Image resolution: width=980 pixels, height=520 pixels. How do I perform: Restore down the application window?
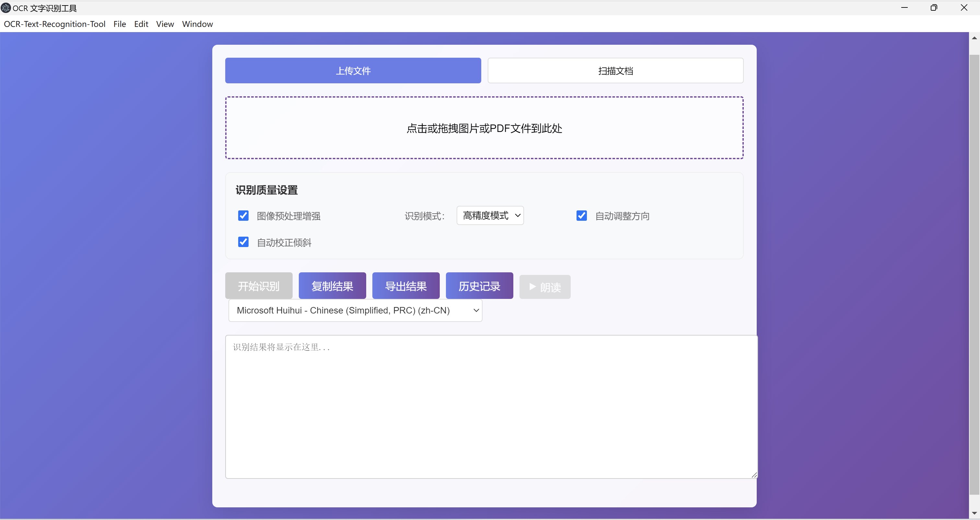[x=934, y=7]
